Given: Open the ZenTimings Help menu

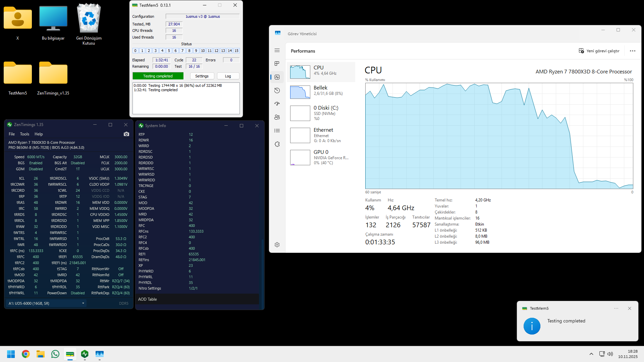Looking at the screenshot, I should [x=39, y=134].
